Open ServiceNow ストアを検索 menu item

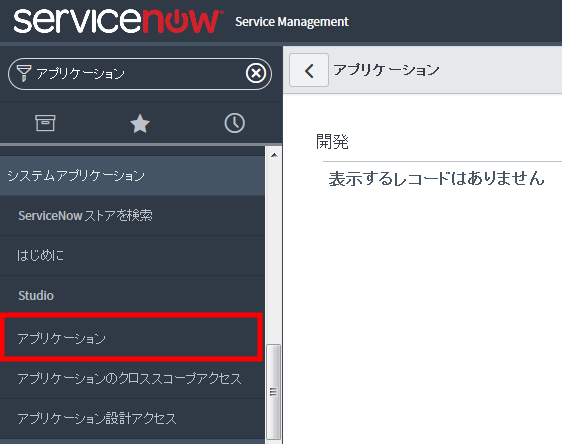pyautogui.click(x=133, y=216)
